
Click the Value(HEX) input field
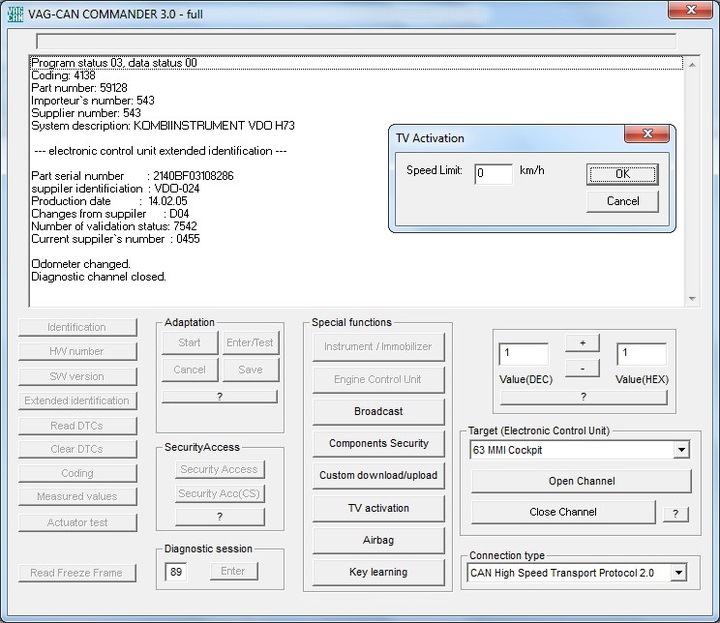pos(641,354)
